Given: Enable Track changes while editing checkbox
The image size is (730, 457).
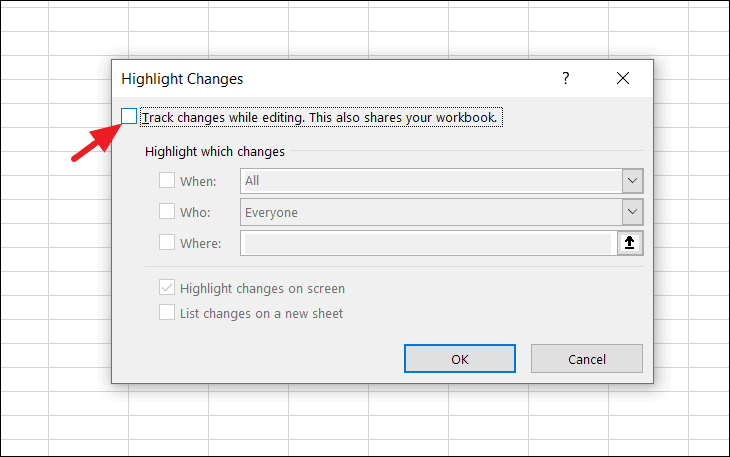Looking at the screenshot, I should 129,116.
